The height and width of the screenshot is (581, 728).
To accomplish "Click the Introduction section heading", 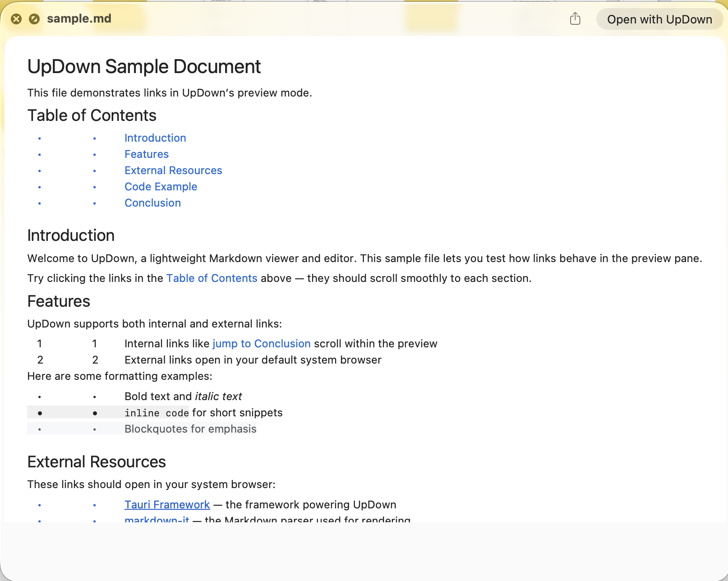I will click(71, 235).
